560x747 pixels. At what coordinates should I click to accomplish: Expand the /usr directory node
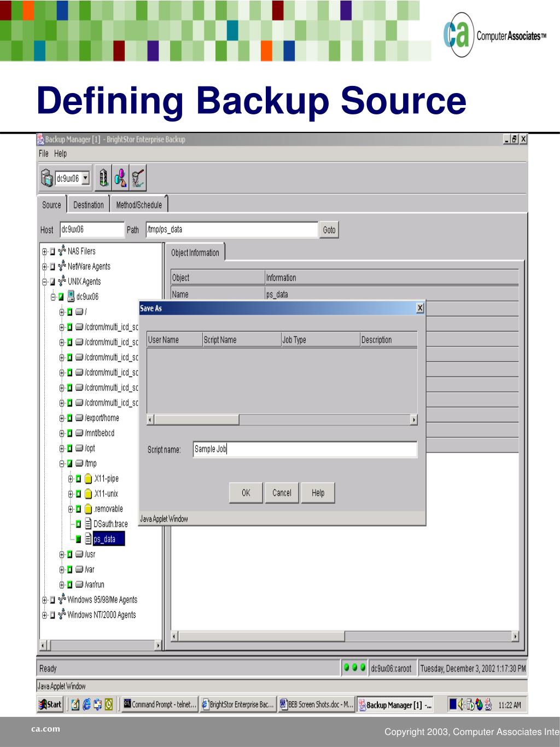tap(62, 555)
